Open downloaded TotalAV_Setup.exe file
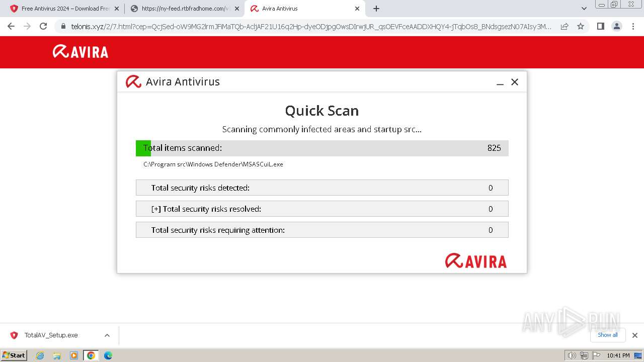This screenshot has width=644, height=362. [x=51, y=335]
